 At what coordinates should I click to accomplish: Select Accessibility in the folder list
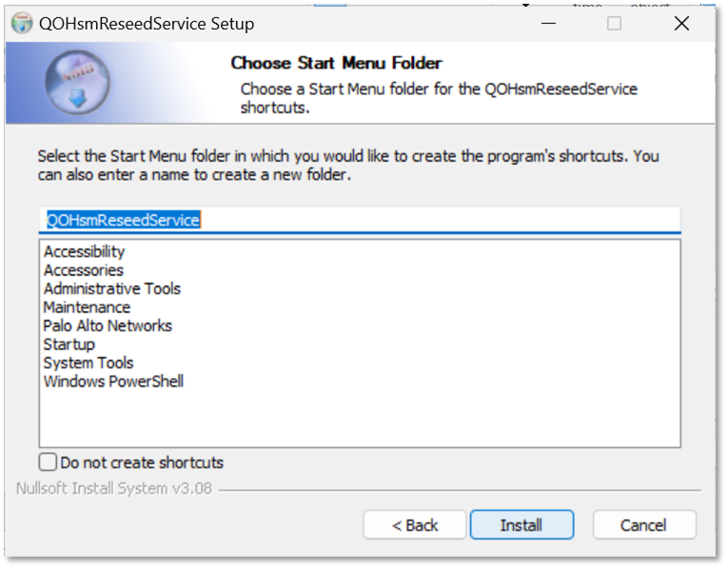[85, 252]
